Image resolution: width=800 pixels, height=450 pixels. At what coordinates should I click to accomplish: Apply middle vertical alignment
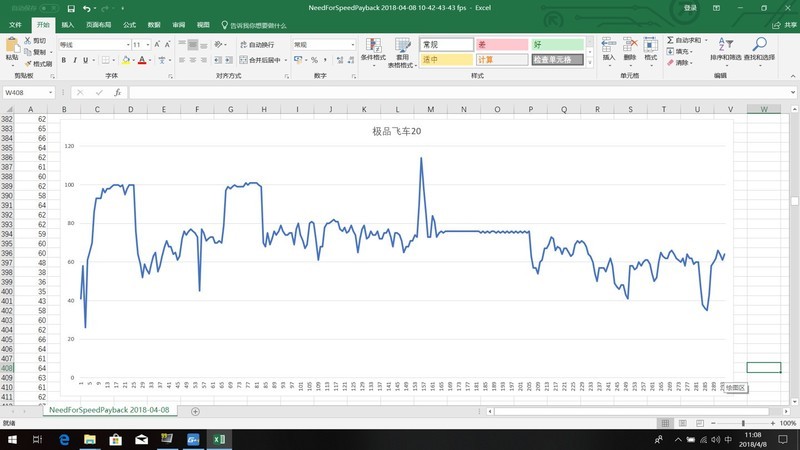click(x=192, y=45)
